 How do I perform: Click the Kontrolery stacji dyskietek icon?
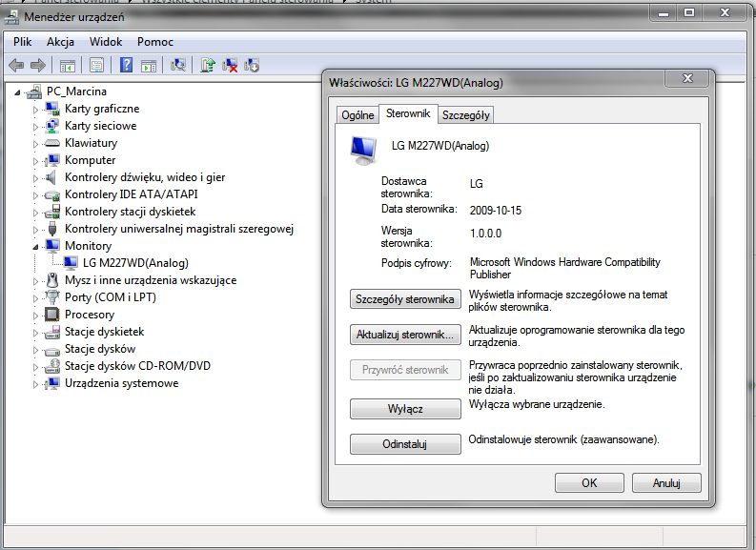(x=52, y=212)
